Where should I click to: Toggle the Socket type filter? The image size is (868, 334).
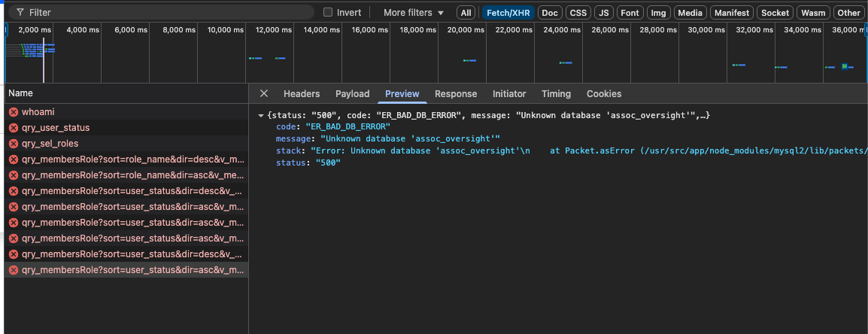pos(775,13)
